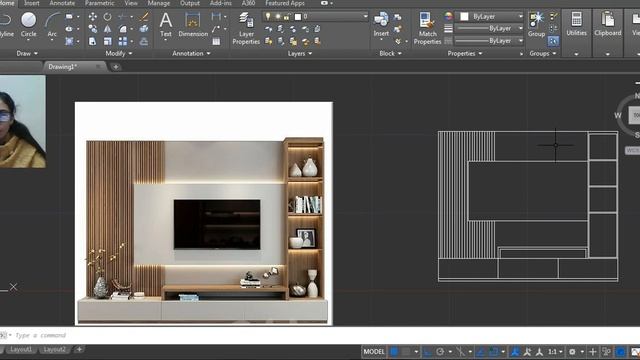Toggle layer freeze sun icon

[x=277, y=17]
